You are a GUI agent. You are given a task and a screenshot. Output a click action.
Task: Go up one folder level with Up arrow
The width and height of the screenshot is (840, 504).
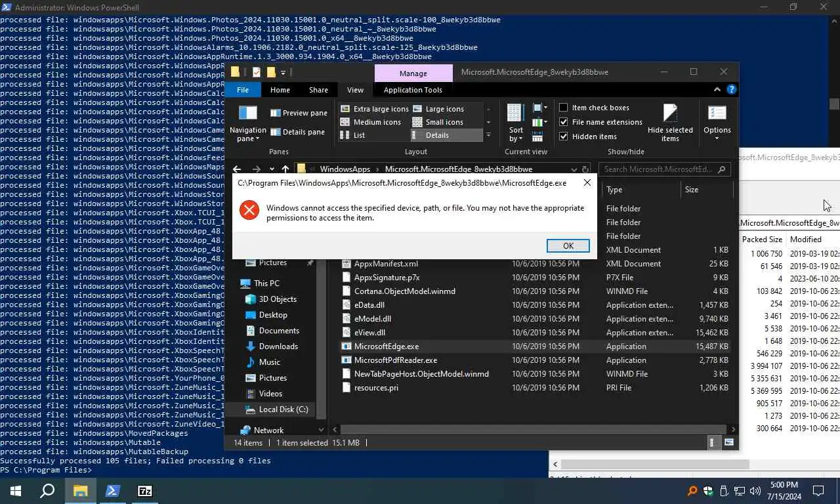285,169
